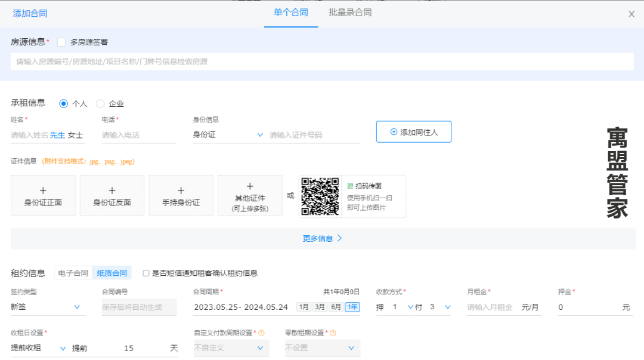
Task: Click the plus icon for 身份证正面 upload
Action: tap(43, 190)
